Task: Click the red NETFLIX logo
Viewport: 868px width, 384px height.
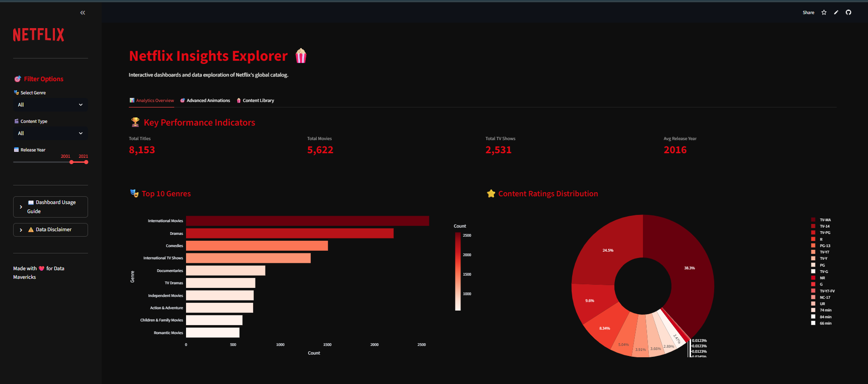Action: (39, 35)
